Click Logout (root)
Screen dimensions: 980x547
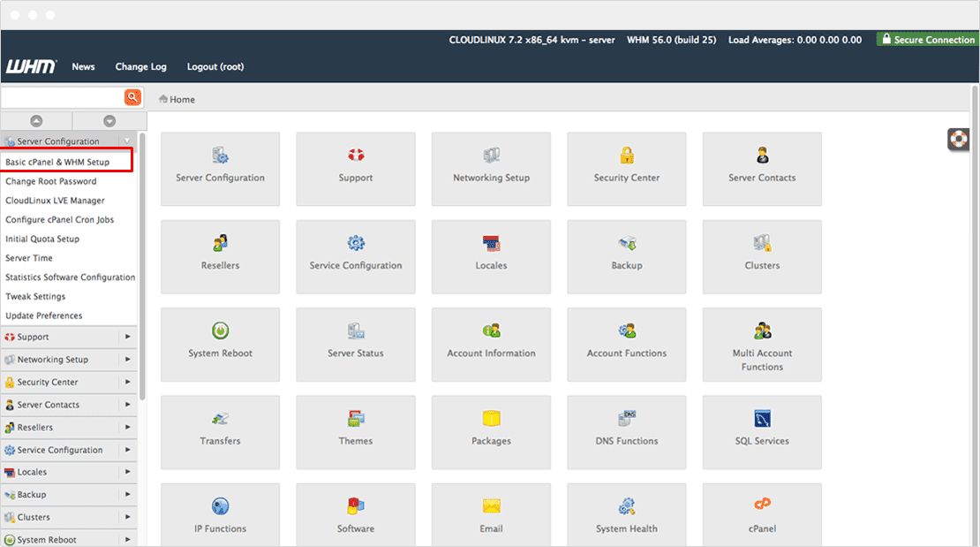[x=215, y=66]
